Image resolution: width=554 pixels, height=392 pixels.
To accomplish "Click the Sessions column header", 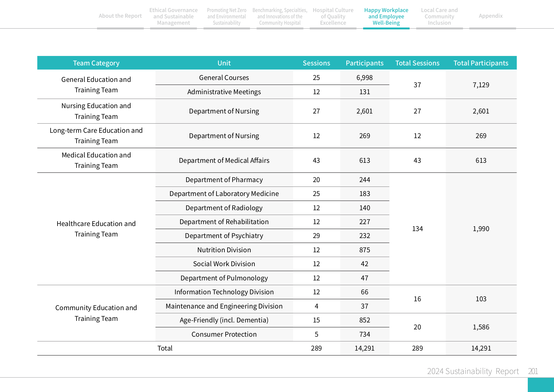I will [x=316, y=63].
